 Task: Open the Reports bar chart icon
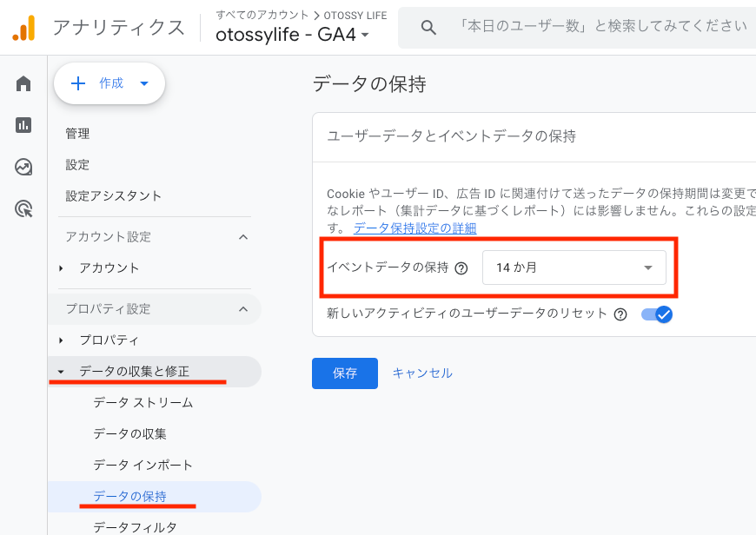(23, 125)
